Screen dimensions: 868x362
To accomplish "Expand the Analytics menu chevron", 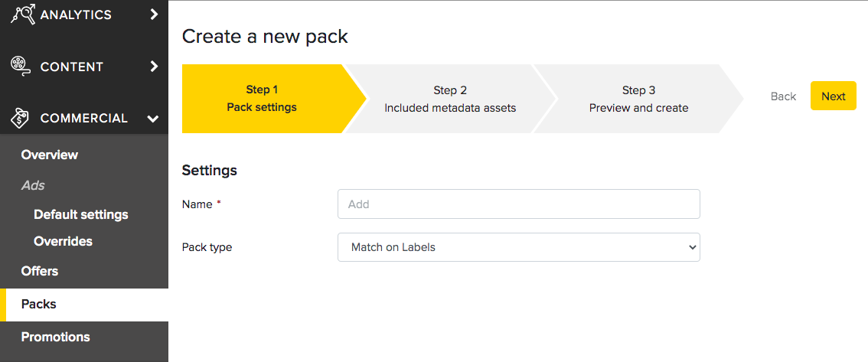I will tap(154, 15).
